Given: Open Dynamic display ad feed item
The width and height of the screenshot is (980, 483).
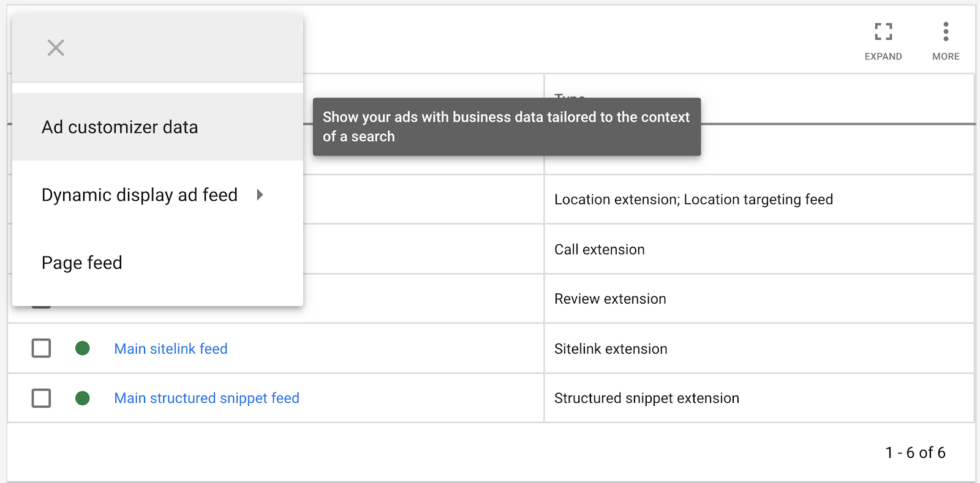Looking at the screenshot, I should [140, 195].
